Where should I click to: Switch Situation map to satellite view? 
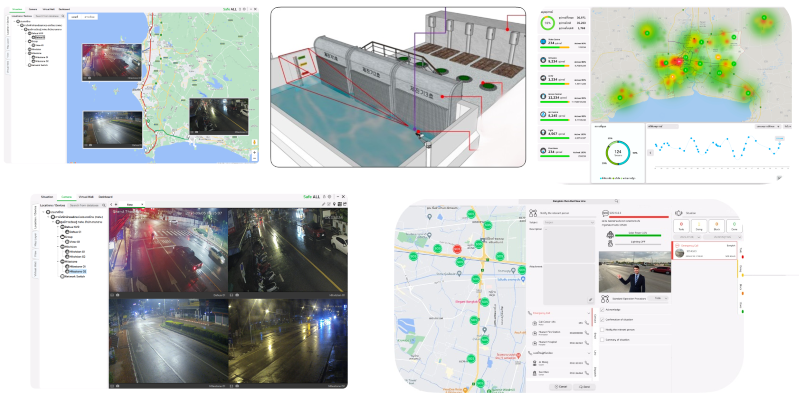pos(91,17)
